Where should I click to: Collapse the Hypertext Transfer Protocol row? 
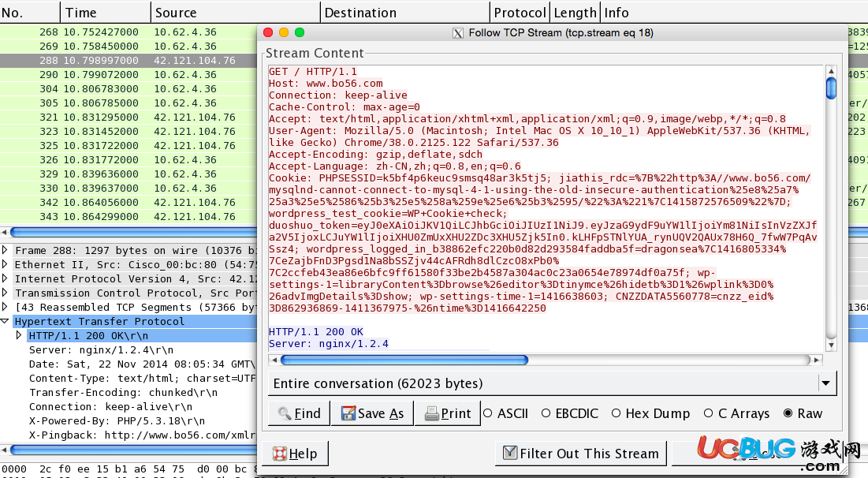point(5,321)
